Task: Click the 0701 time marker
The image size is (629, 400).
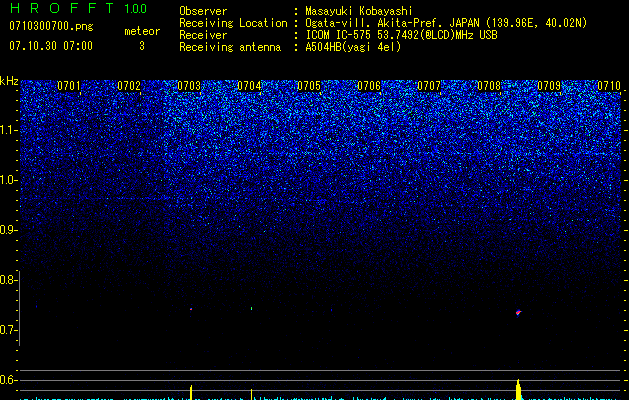Action: point(69,86)
